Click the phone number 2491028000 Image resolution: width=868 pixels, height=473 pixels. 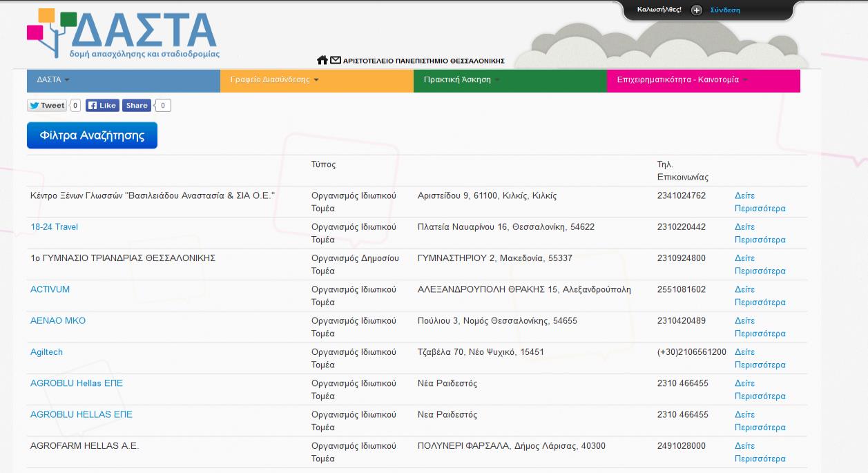coord(682,446)
